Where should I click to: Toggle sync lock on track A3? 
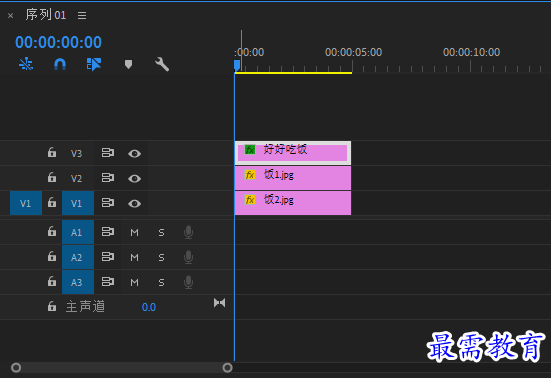coord(108,282)
